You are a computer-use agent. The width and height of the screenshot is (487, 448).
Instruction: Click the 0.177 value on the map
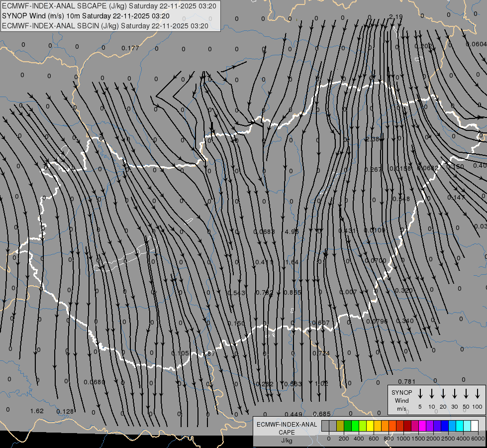click(x=130, y=48)
